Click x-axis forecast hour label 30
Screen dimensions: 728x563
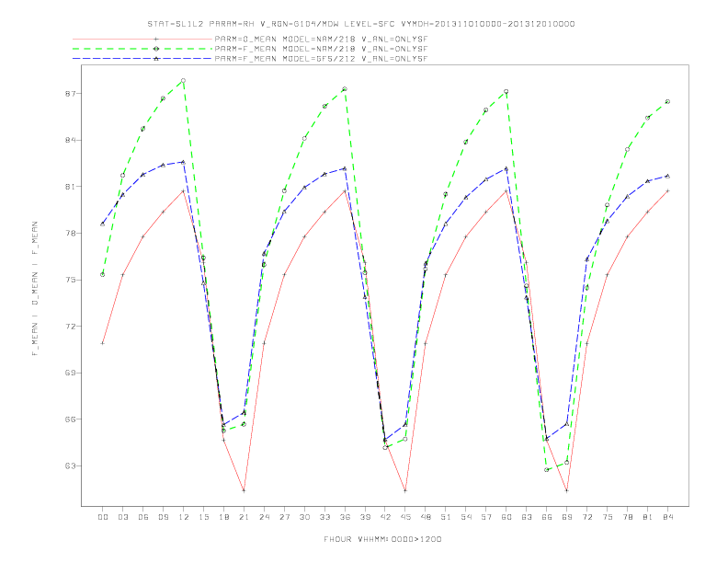coord(304,517)
